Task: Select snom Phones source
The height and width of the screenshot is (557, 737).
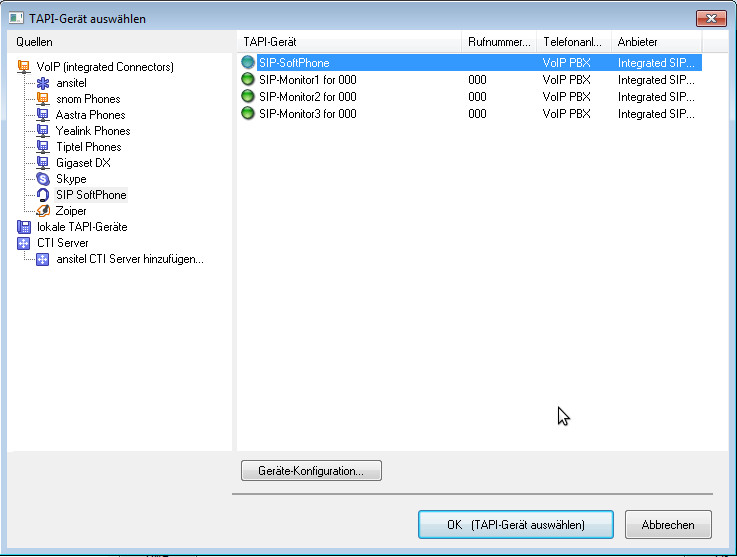Action: click(x=88, y=99)
